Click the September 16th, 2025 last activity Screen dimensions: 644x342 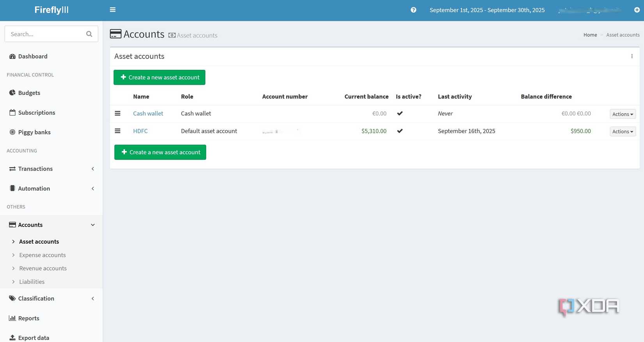click(x=466, y=131)
